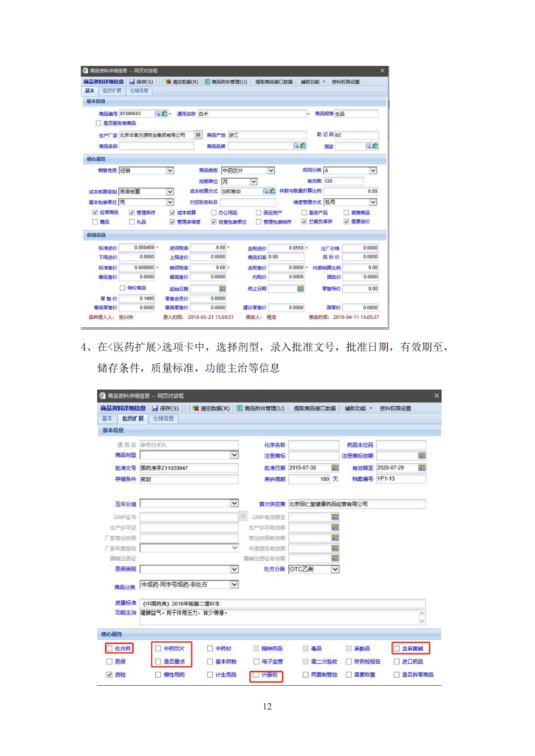
Task: Click 商品附件管理 icon in the upper dialog toolbar
Action: [x=208, y=82]
